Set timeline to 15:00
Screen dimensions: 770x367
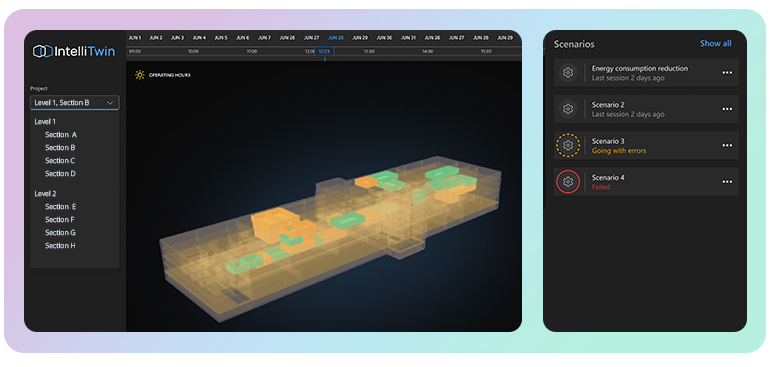pos(486,51)
